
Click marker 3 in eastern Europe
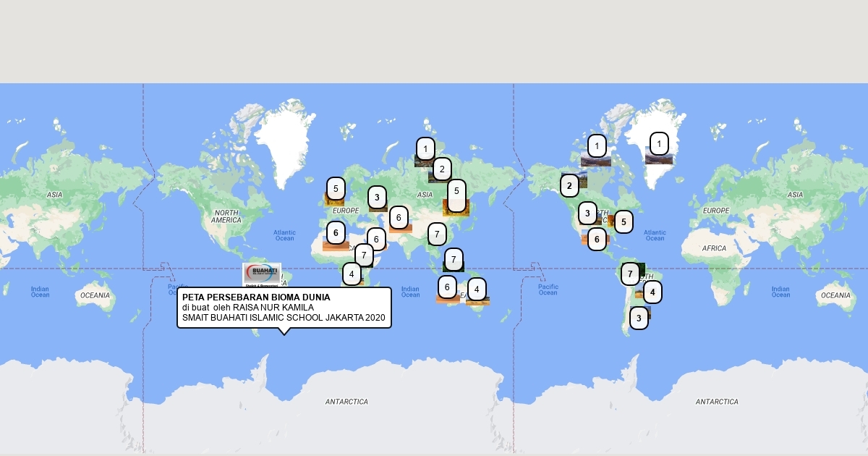(377, 197)
